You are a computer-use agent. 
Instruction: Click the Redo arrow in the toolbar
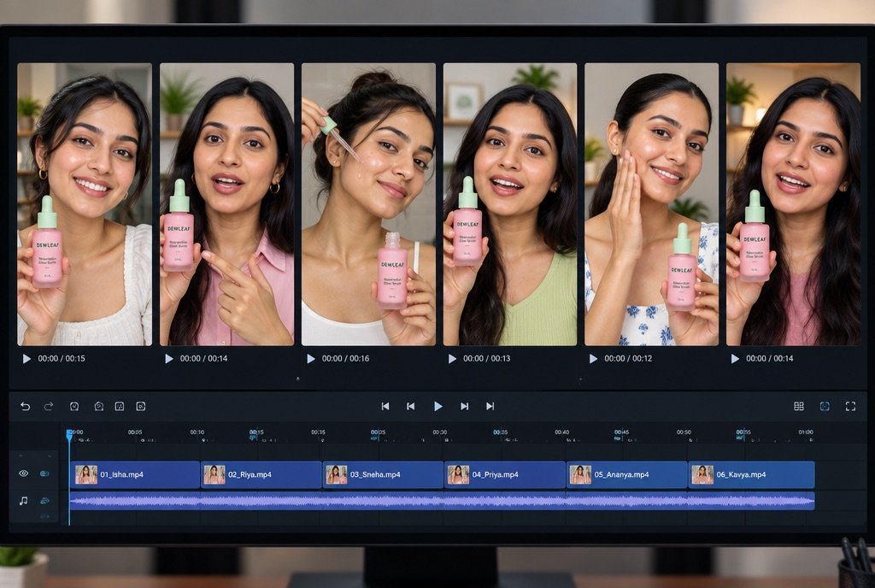pyautogui.click(x=49, y=406)
